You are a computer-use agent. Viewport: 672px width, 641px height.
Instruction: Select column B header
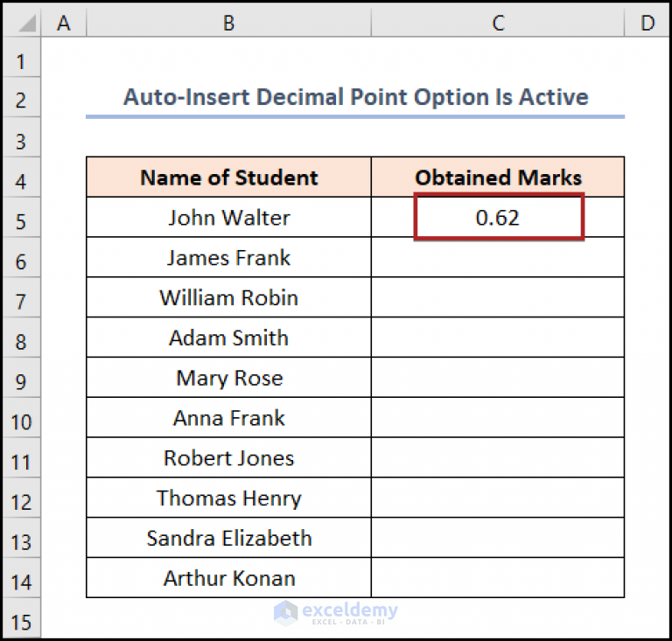[229, 23]
